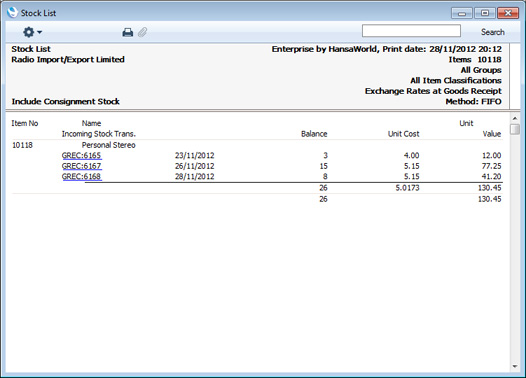Image resolution: width=526 pixels, height=378 pixels.
Task: Click the Item No column header
Action: click(x=25, y=123)
